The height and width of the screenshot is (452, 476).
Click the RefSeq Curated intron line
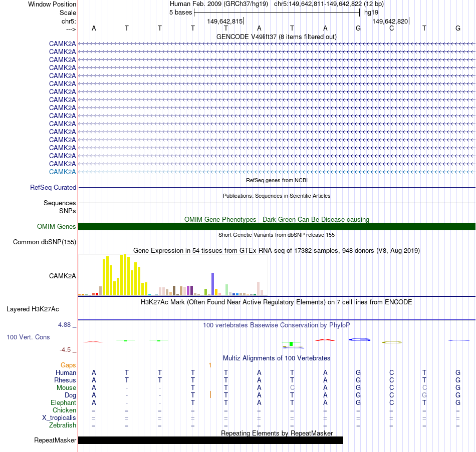(277, 188)
